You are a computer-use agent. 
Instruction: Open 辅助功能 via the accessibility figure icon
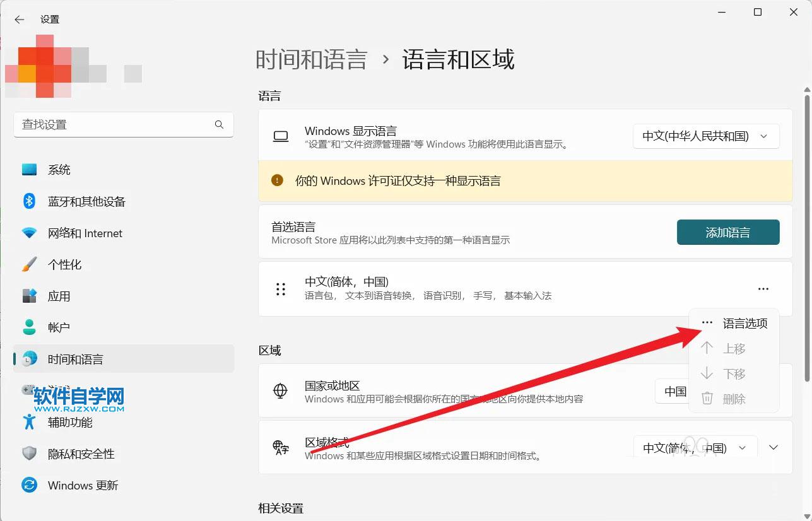pos(29,422)
